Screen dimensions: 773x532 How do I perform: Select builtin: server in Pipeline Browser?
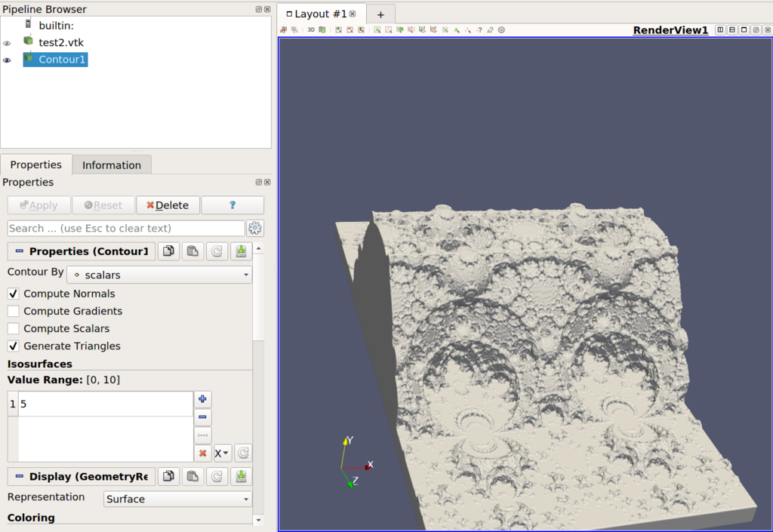(x=56, y=26)
